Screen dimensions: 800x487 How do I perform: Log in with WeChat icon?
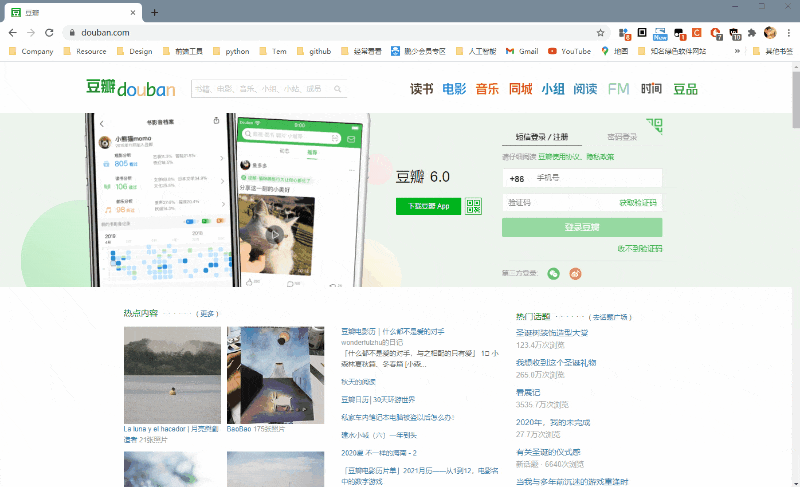(554, 274)
